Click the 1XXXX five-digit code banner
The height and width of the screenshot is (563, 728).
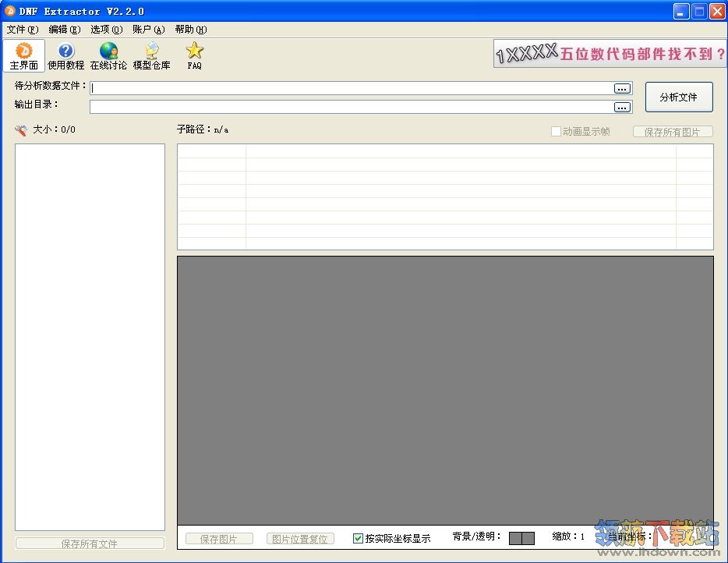610,54
